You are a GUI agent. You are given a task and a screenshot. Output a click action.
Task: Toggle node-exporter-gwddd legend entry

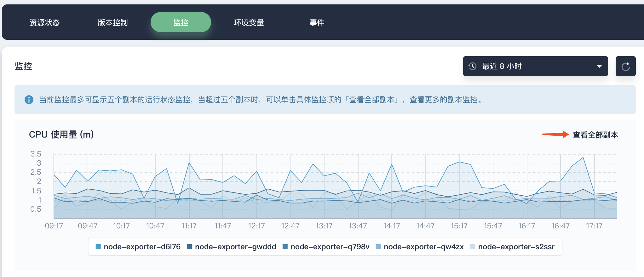[x=232, y=247]
